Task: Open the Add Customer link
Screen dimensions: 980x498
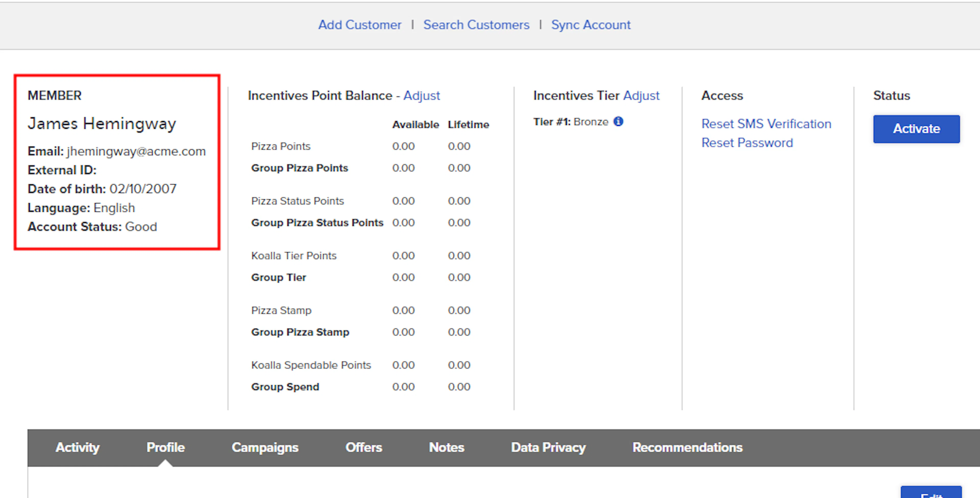Action: pos(360,25)
